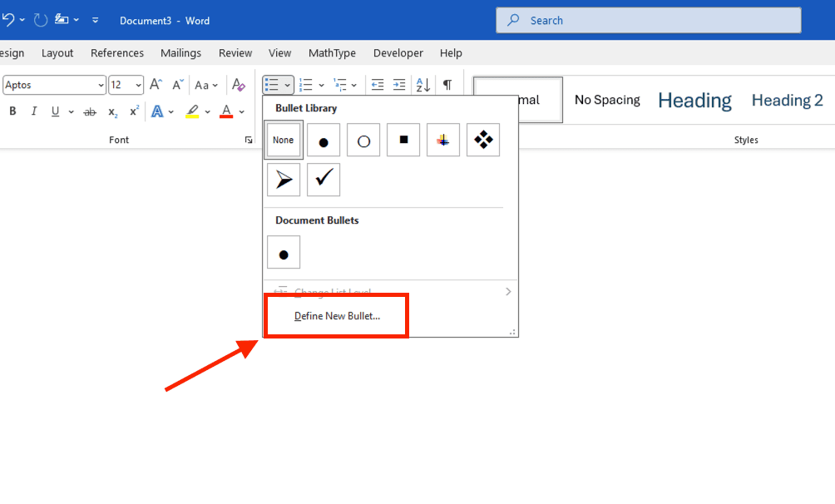Select the four-diamond bullet
Image resolution: width=835 pixels, height=504 pixels.
tap(483, 140)
